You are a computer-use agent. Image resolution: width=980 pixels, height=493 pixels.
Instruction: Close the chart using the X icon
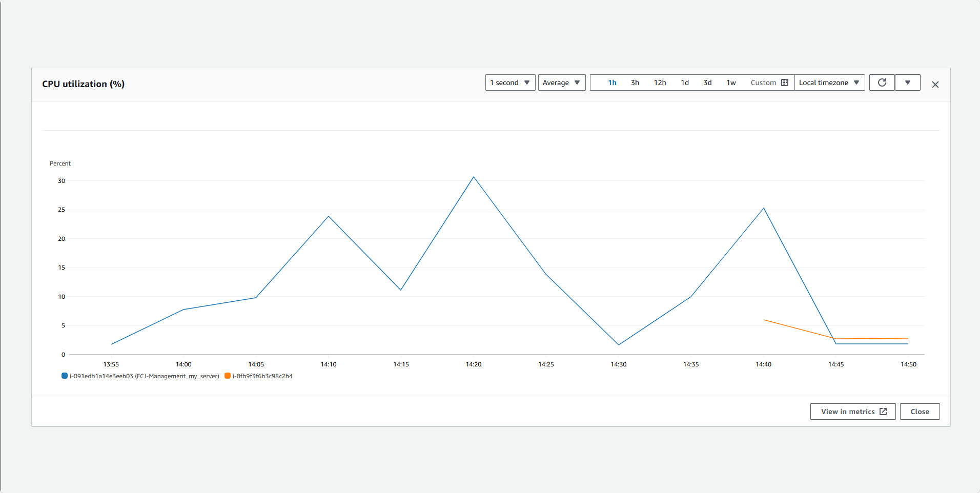pyautogui.click(x=935, y=84)
